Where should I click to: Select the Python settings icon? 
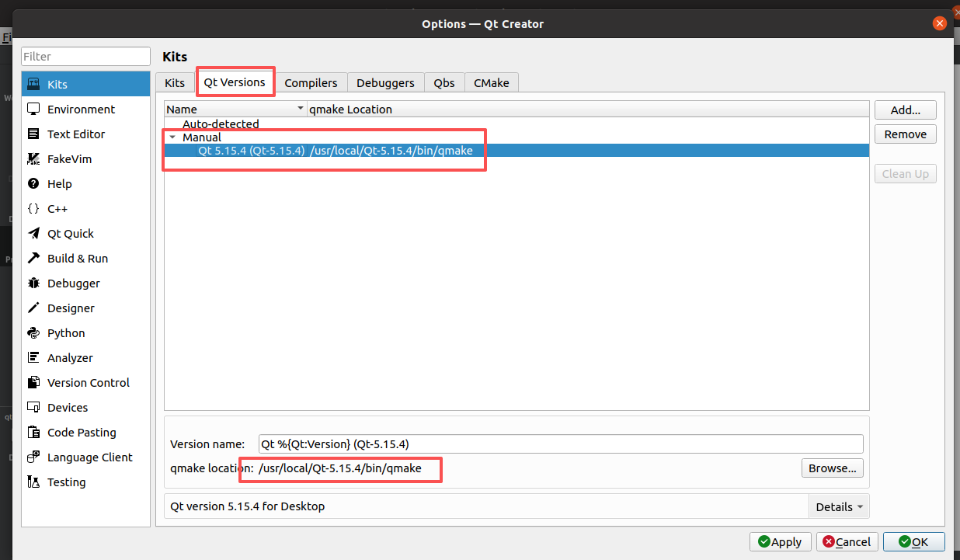tap(33, 333)
